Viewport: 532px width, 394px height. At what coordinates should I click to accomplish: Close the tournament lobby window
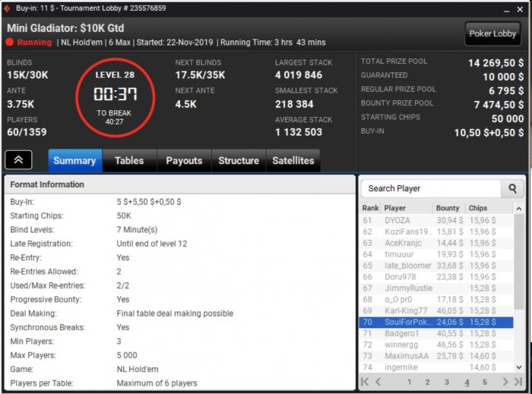click(520, 9)
